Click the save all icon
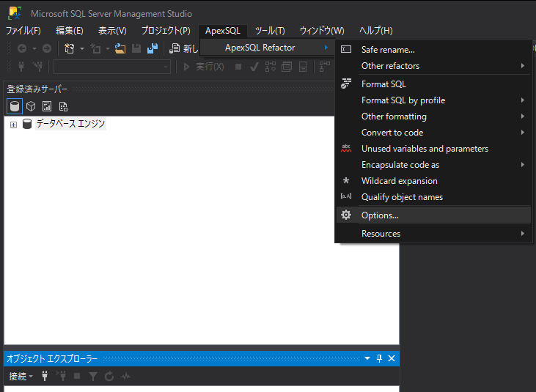 153,48
